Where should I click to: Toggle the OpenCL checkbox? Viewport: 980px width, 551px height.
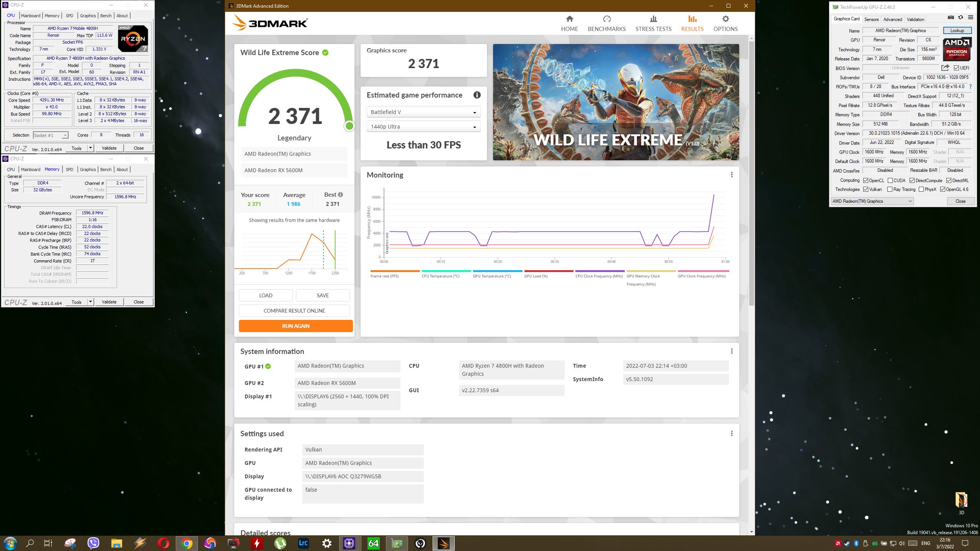click(866, 181)
